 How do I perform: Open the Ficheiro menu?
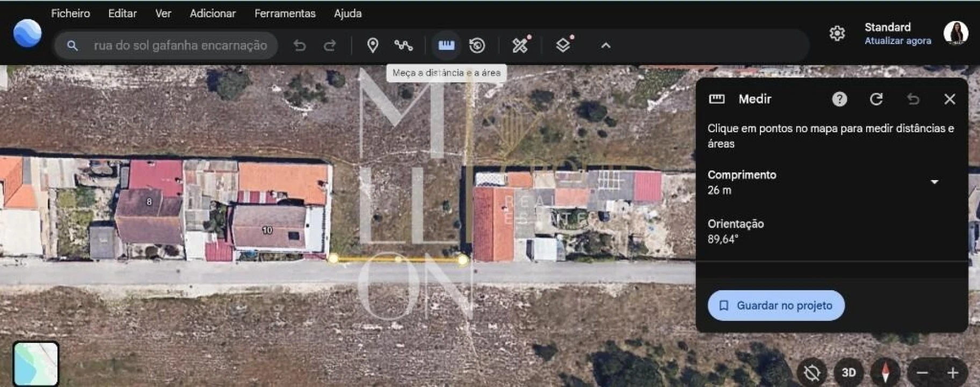(x=70, y=13)
